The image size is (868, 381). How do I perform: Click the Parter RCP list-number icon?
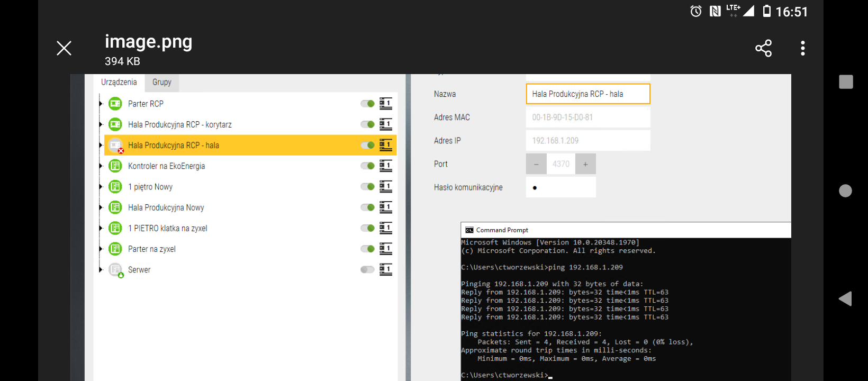386,104
